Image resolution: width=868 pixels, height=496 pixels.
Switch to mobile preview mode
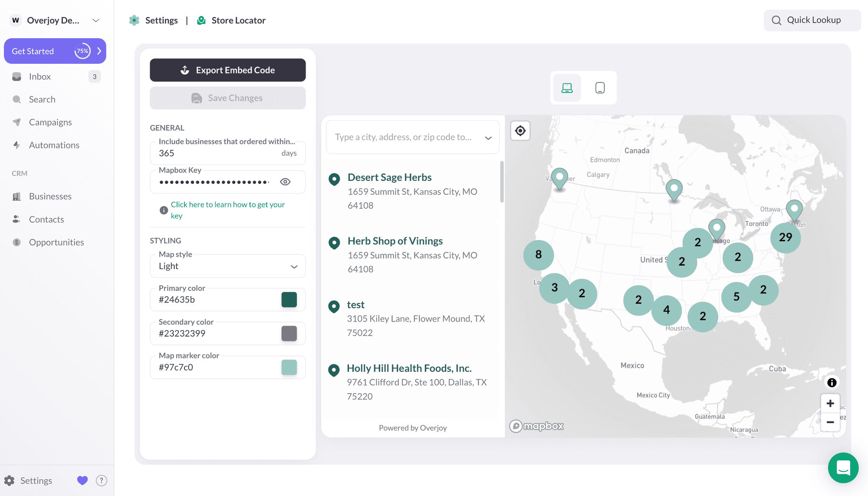pos(600,88)
